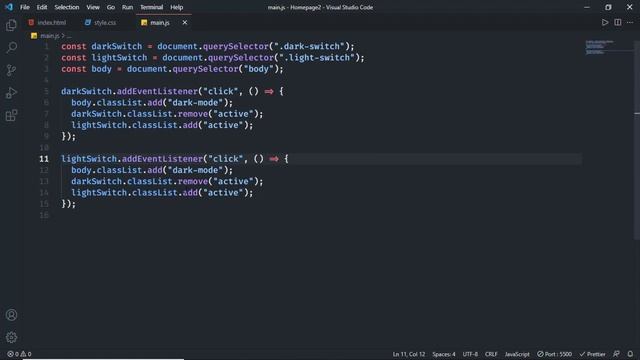
Task: Click the closing }); on line 15
Action: 69,204
